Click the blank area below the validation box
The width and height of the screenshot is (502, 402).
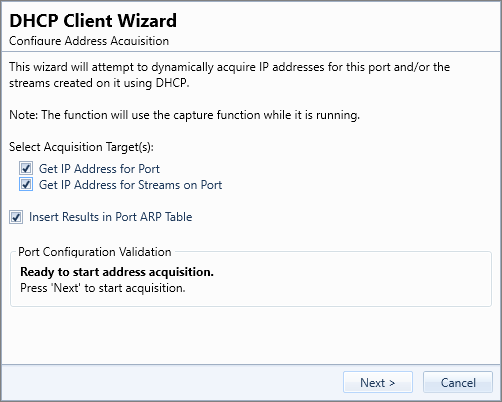pyautogui.click(x=250, y=335)
